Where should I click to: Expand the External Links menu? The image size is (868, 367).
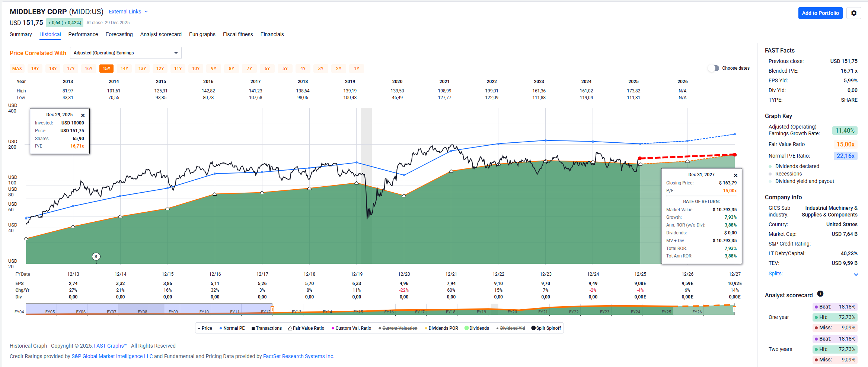click(128, 12)
